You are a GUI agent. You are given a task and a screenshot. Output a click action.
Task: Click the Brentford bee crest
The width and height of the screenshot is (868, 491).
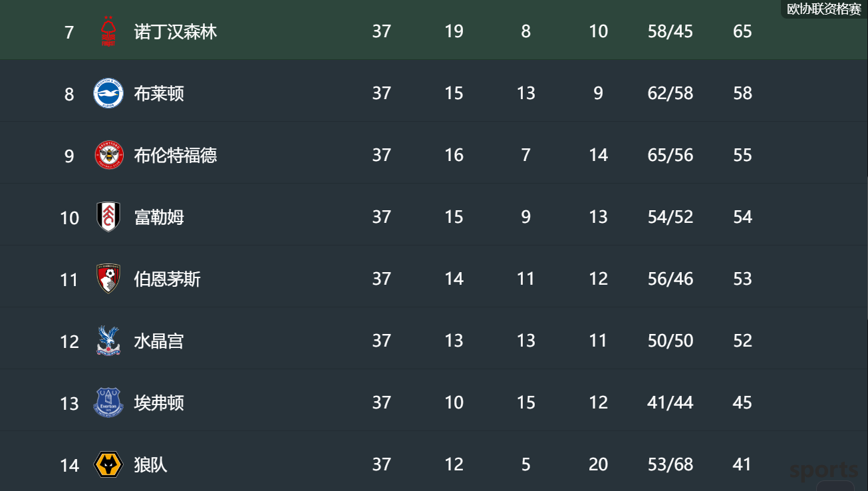coord(108,155)
